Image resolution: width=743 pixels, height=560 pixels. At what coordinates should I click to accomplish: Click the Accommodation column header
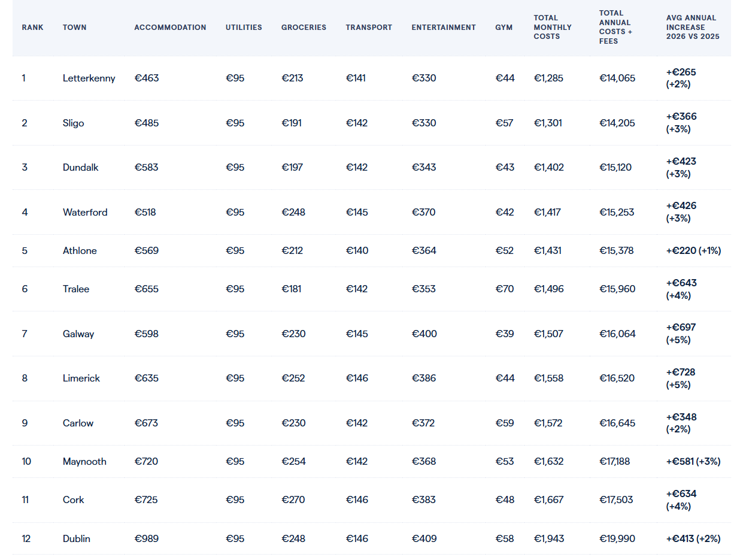pos(170,28)
